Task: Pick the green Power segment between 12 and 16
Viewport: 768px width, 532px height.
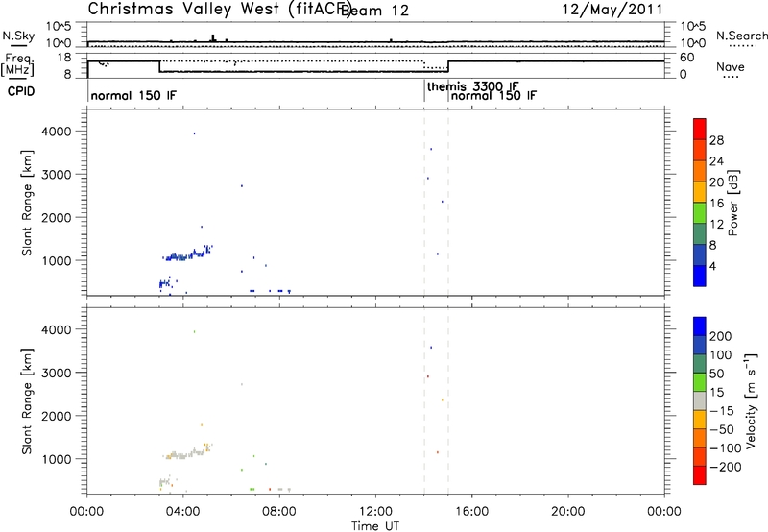Action: [x=700, y=212]
